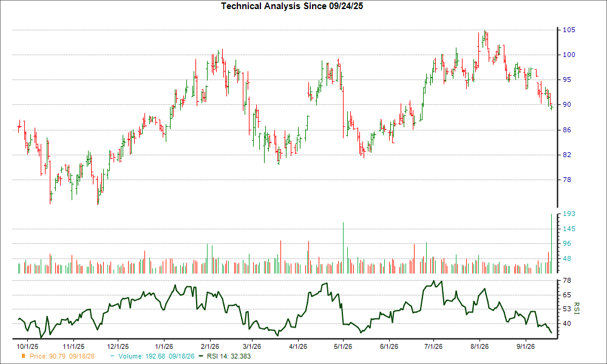Click the RSI axis label 78 above 65

coord(567,280)
